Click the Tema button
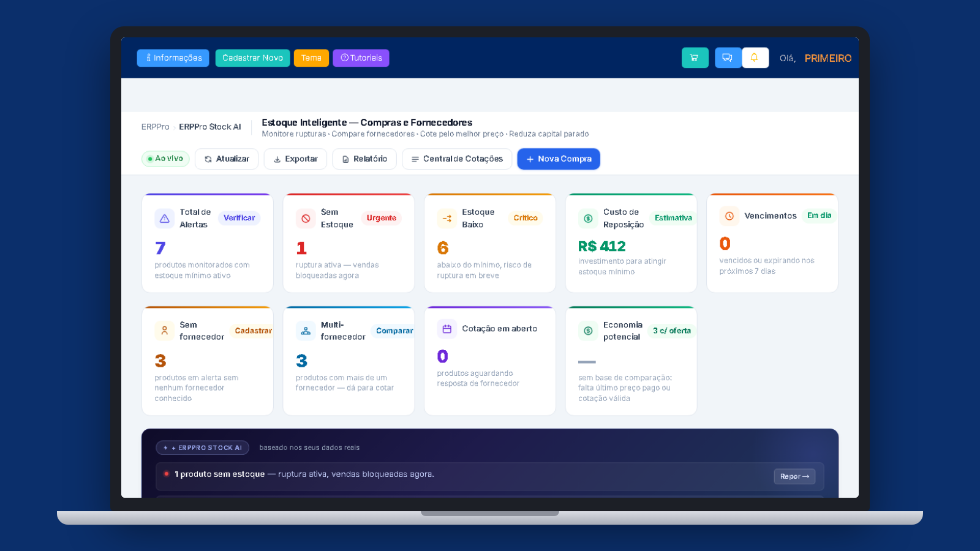Image resolution: width=980 pixels, height=551 pixels. coord(311,58)
